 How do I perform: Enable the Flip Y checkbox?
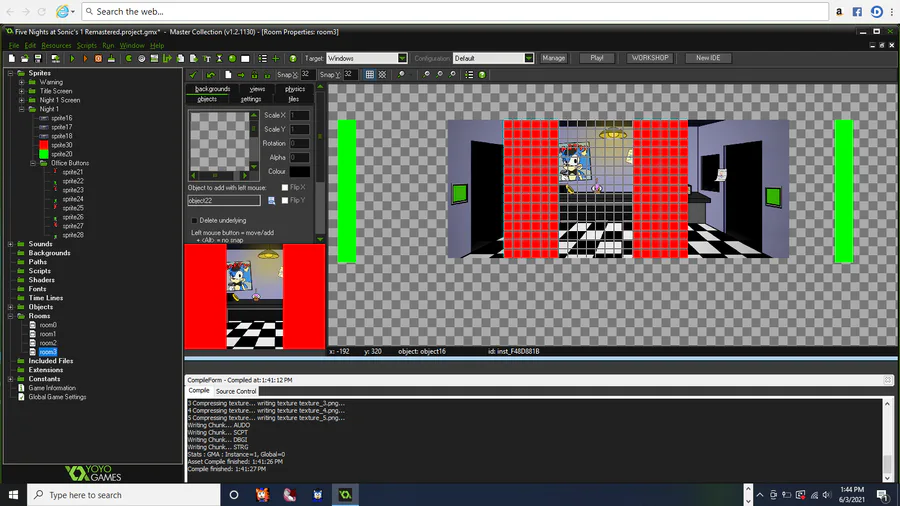pyautogui.click(x=285, y=200)
